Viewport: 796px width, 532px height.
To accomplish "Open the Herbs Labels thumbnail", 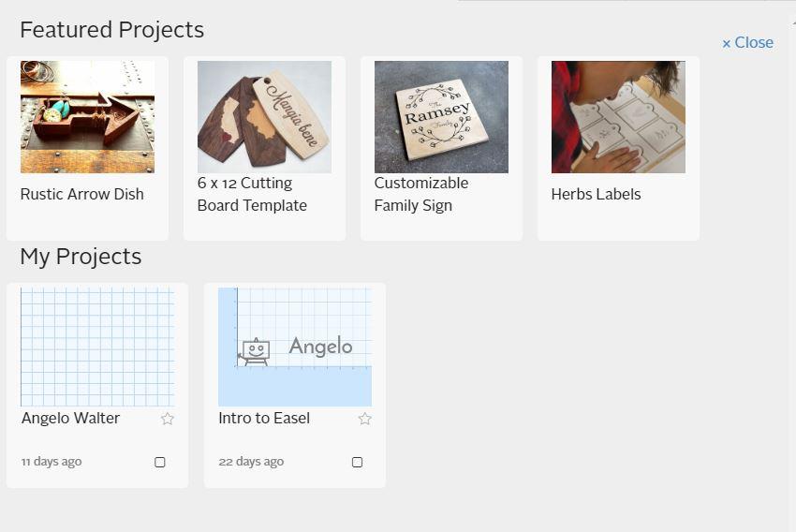I will click(x=618, y=117).
